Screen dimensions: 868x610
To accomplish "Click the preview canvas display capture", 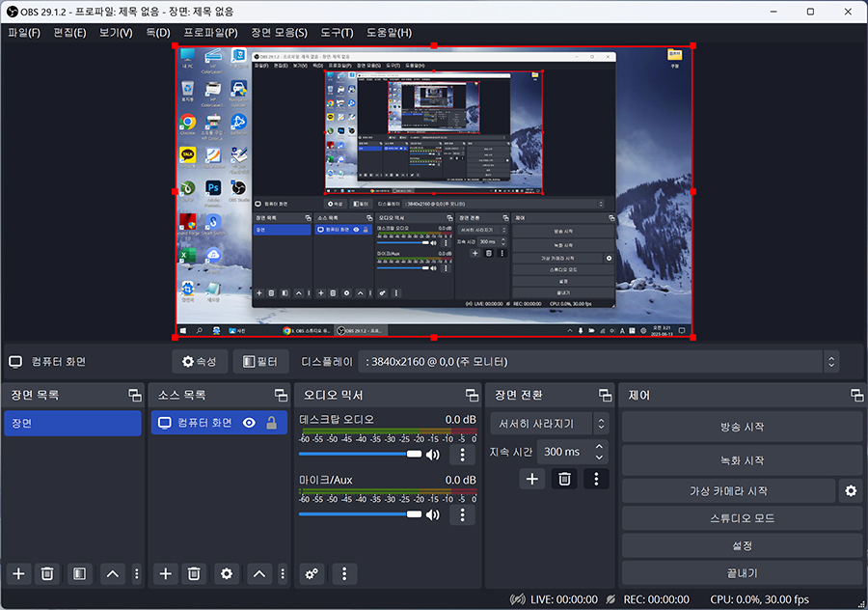I will point(434,192).
